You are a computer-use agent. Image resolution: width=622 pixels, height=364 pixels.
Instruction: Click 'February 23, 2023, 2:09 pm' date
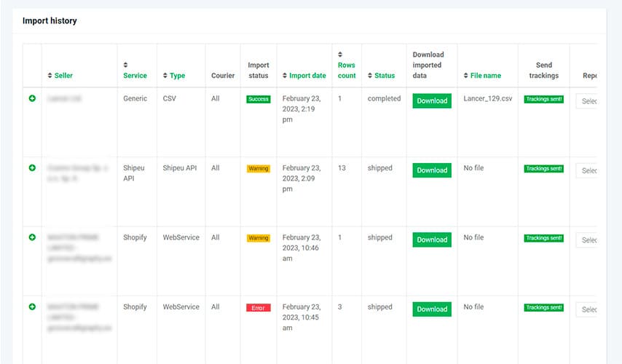pyautogui.click(x=302, y=178)
